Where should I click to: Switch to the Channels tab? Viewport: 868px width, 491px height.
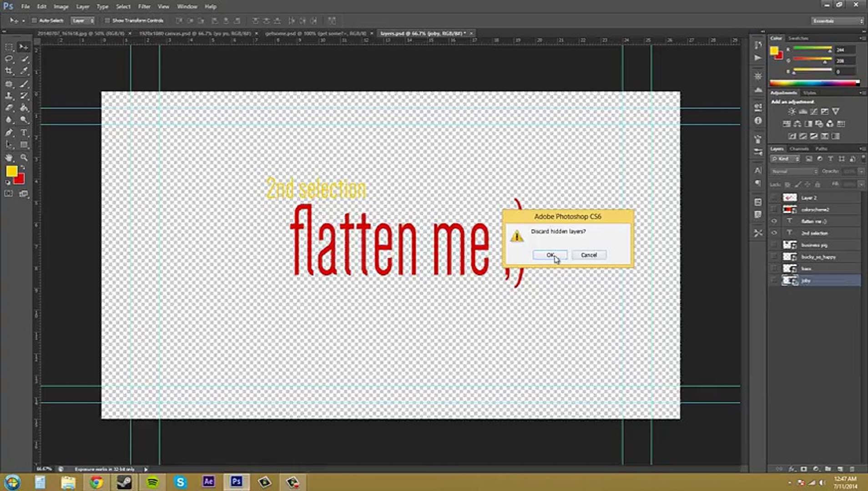(x=799, y=149)
